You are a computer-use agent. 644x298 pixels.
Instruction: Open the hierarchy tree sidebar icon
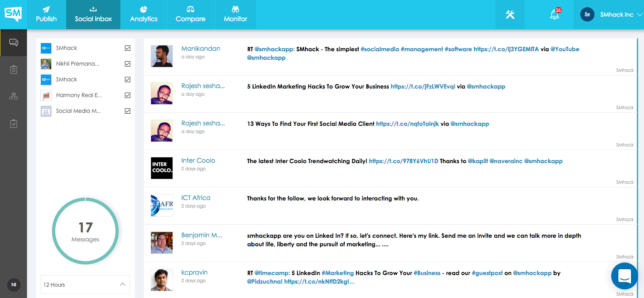13,96
